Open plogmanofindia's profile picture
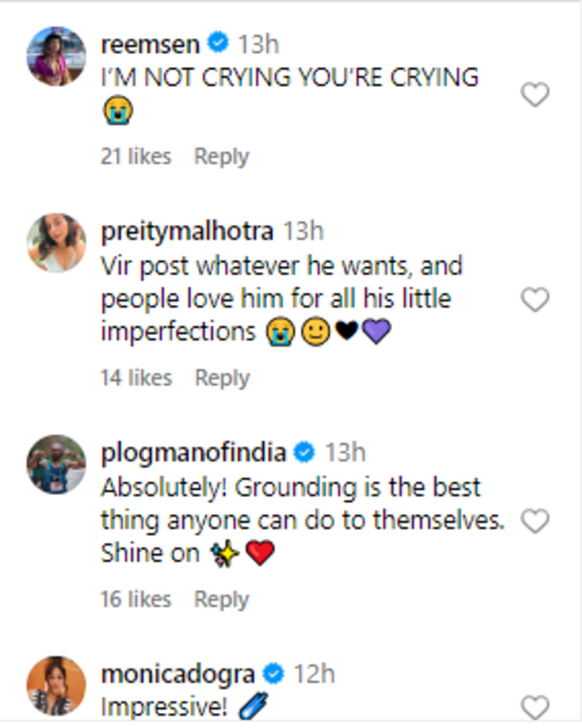 pos(57,464)
